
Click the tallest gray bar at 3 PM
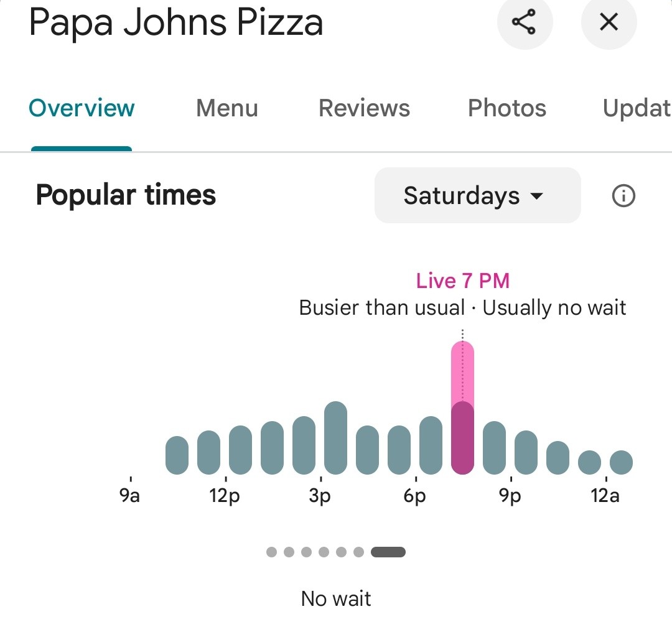(335, 438)
